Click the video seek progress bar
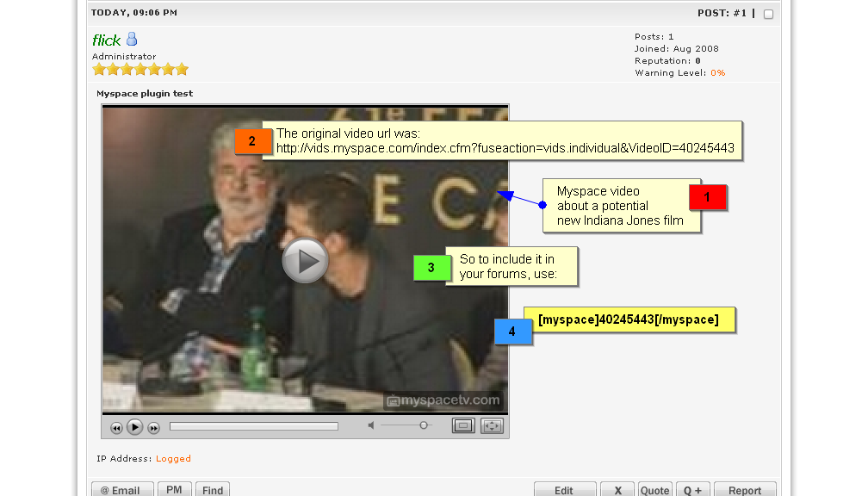This screenshot has height=496, width=868. (253, 426)
